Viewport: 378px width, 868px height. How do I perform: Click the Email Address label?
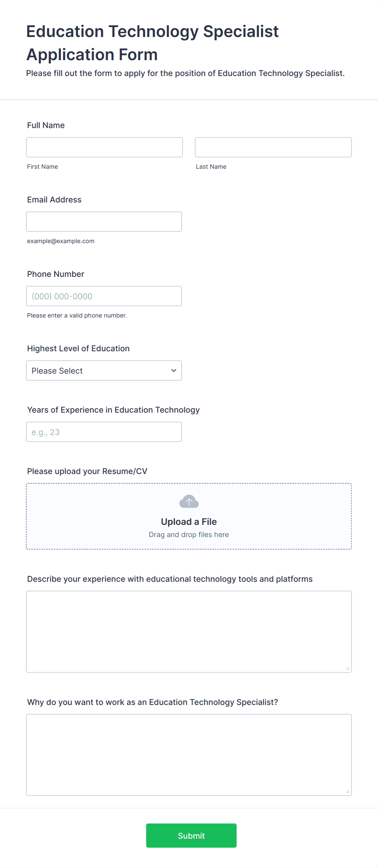click(x=54, y=200)
